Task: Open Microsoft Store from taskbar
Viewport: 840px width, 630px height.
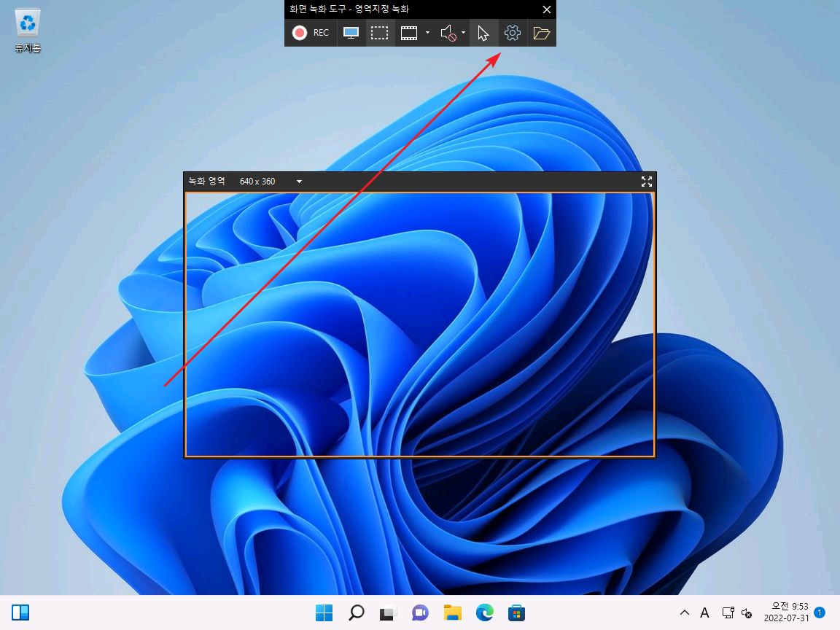Action: click(x=516, y=612)
